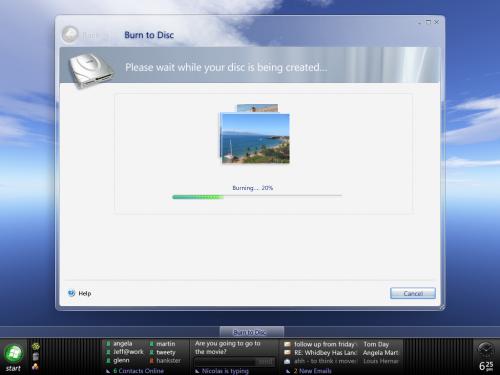
Task: Select contact angela
Action: click(x=123, y=344)
